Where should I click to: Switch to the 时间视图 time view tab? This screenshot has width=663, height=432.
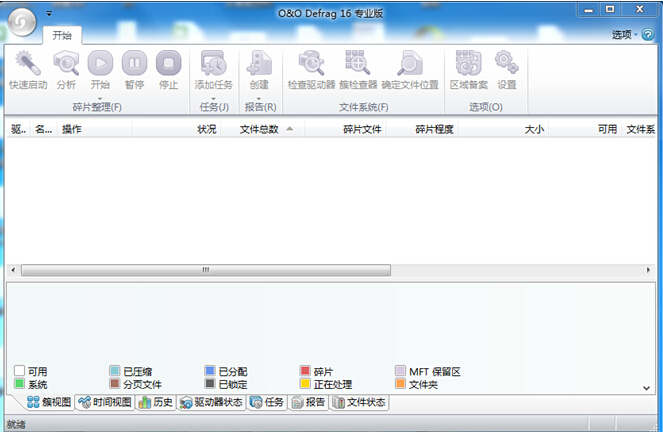[x=105, y=403]
